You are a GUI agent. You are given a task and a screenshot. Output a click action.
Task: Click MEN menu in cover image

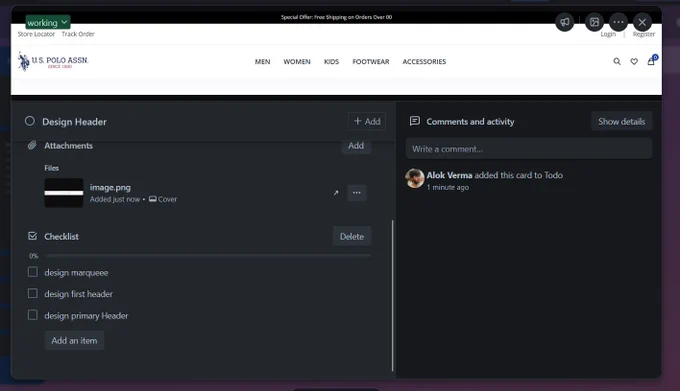[x=262, y=62]
